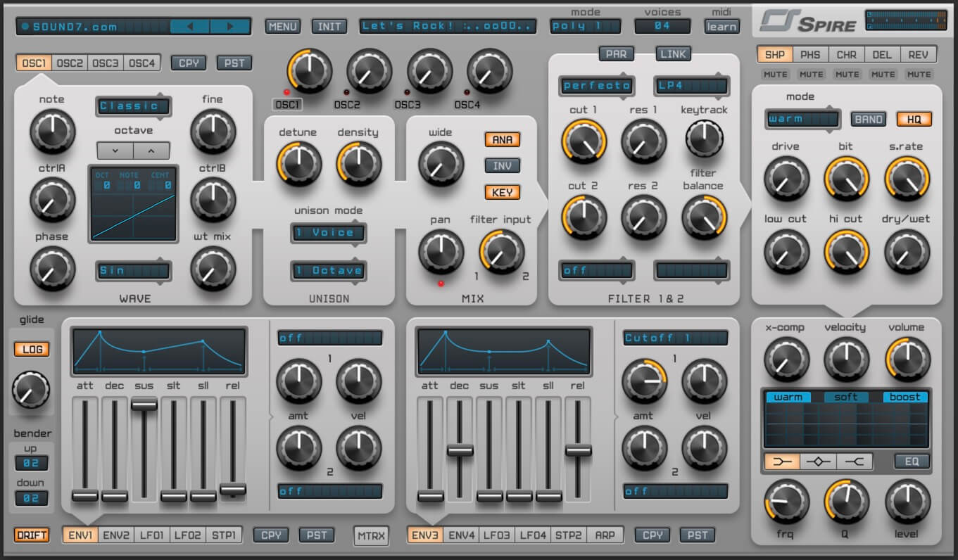Click the wide knob in MIX section

pos(441,164)
